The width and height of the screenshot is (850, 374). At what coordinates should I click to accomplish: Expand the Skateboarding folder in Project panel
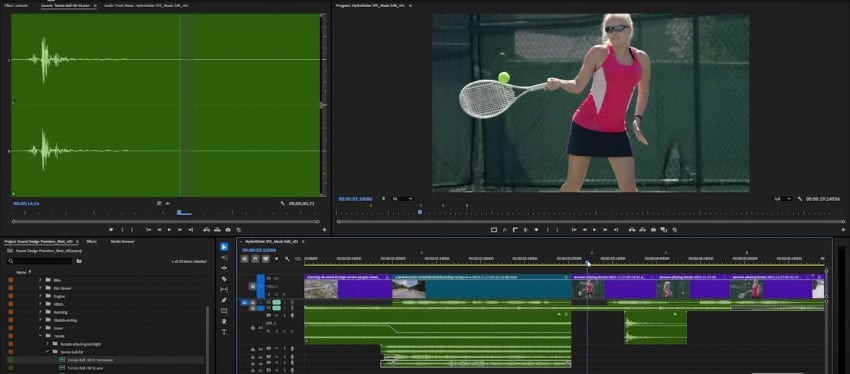pos(40,320)
